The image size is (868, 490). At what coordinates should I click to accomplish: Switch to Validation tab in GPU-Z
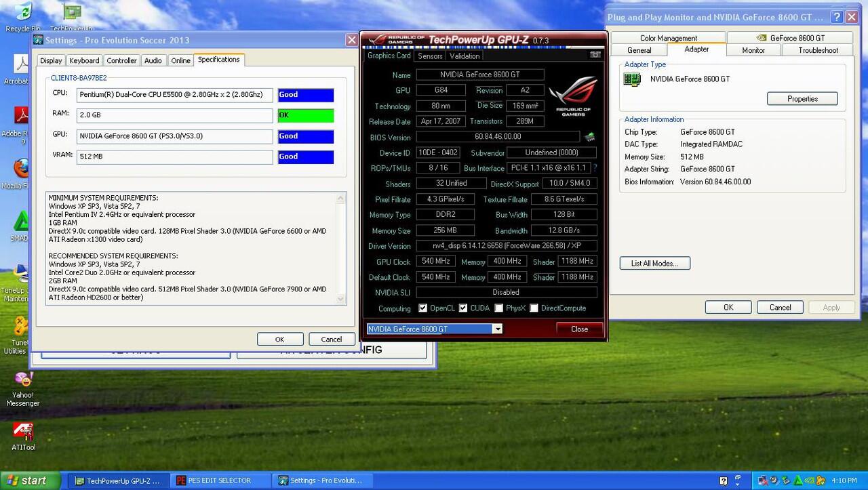click(465, 56)
